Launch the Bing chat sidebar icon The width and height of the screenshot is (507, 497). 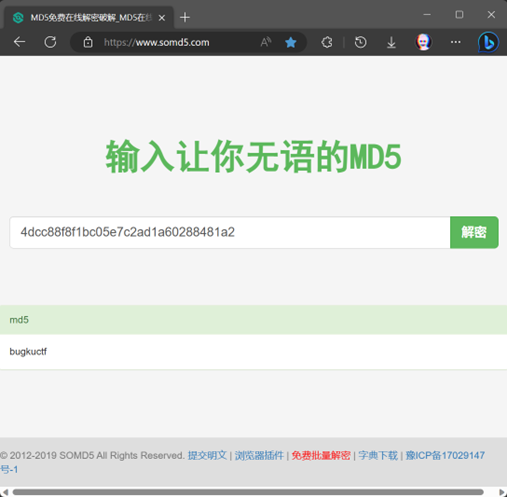488,42
